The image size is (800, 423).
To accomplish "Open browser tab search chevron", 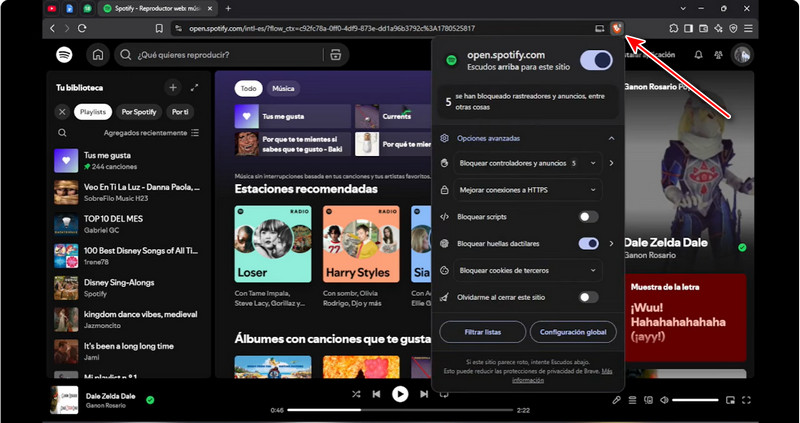I will (683, 8).
